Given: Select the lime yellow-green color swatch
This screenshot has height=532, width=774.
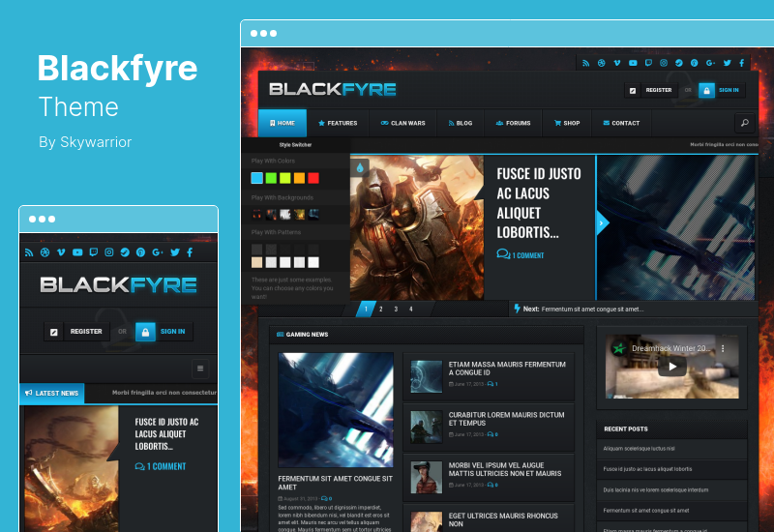Looking at the screenshot, I should (285, 178).
